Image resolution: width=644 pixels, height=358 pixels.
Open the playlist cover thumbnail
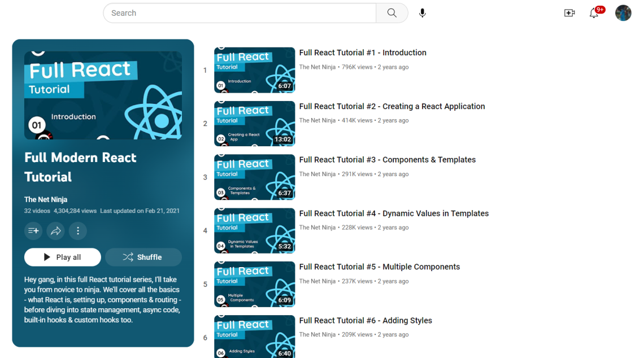click(x=102, y=94)
